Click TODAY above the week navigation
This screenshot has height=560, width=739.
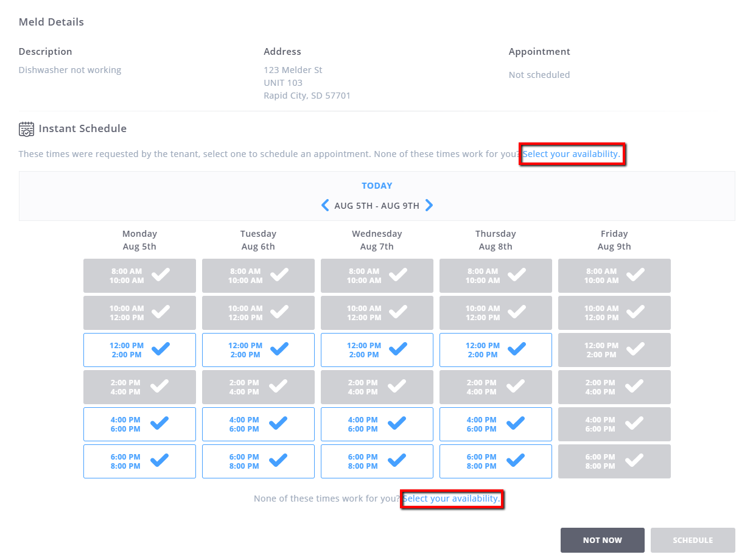pyautogui.click(x=377, y=185)
